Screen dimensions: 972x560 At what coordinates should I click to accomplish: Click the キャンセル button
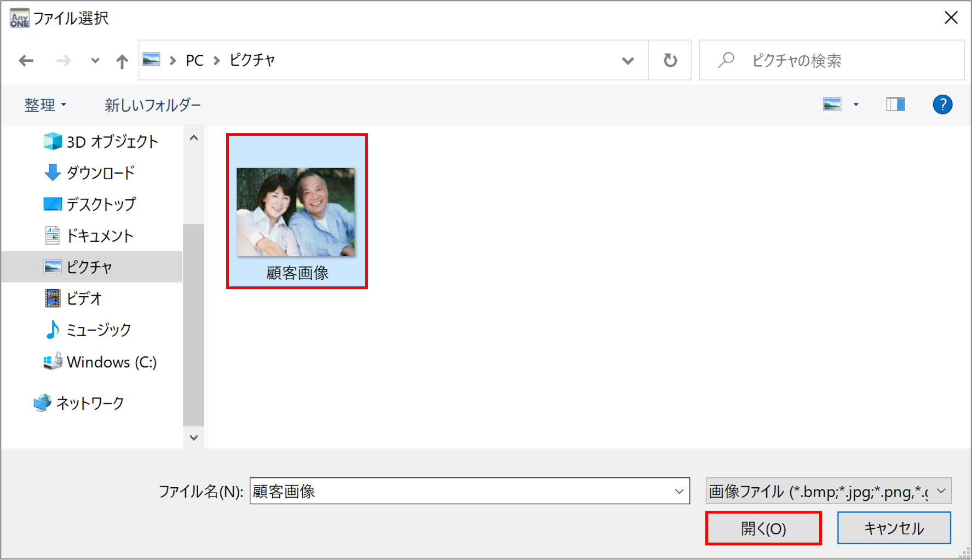(894, 529)
